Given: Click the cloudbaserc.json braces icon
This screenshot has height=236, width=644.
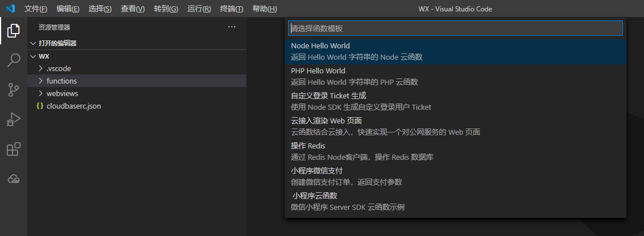Looking at the screenshot, I should click(40, 106).
